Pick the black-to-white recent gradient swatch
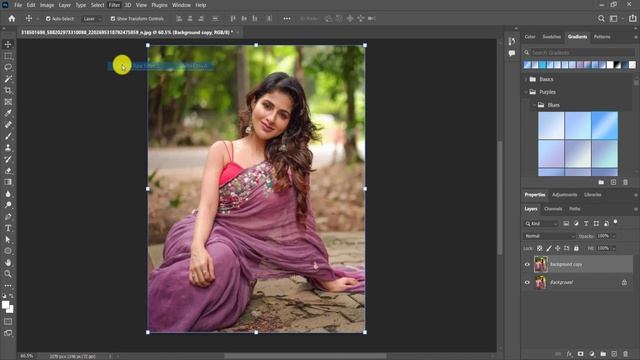The height and width of the screenshot is (360, 640). [x=618, y=65]
